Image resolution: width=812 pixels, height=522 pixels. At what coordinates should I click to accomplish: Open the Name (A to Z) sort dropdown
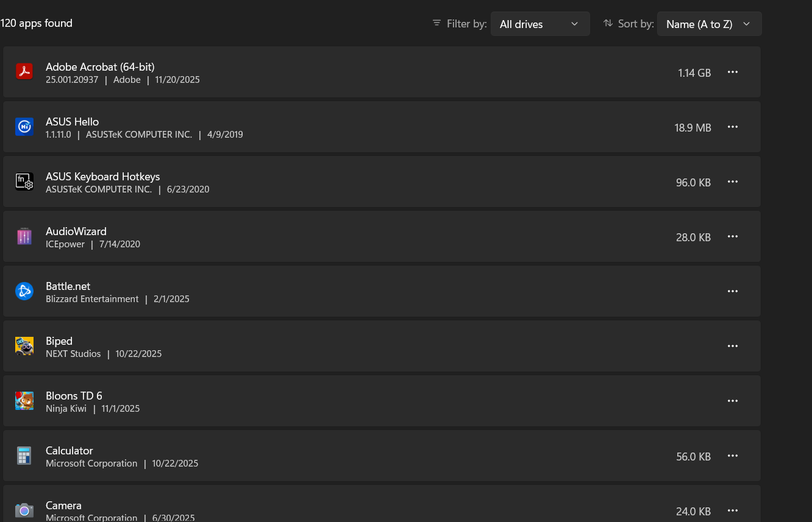pos(710,24)
